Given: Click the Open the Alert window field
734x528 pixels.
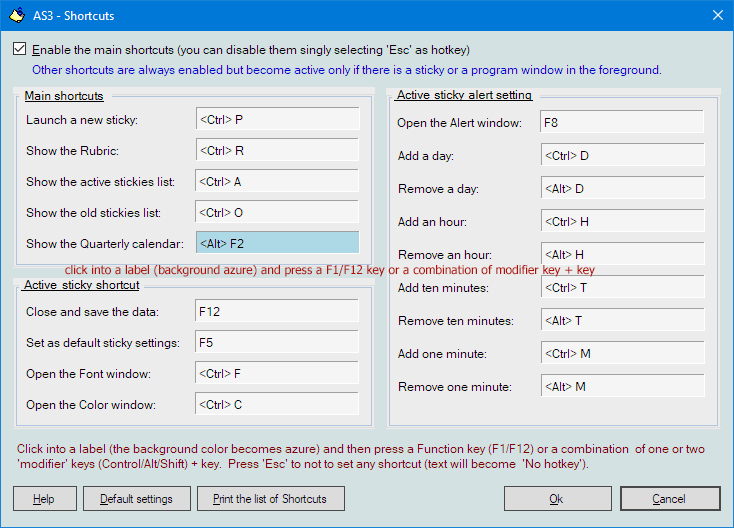Looking at the screenshot, I should [621, 123].
